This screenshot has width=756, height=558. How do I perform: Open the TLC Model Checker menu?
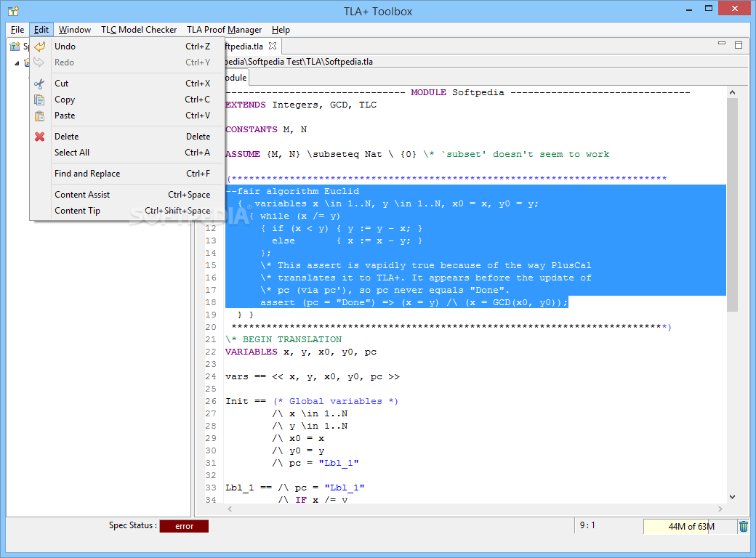[x=139, y=29]
